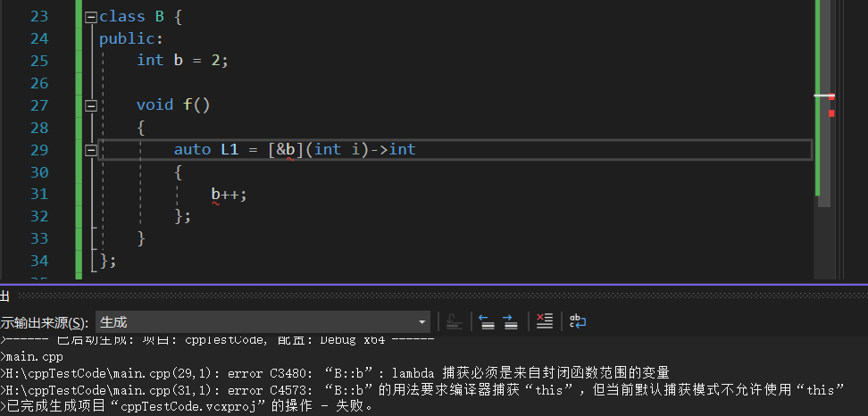This screenshot has width=868, height=416.
Task: Collapse the lambda L1 block on line 29
Action: click(x=90, y=150)
